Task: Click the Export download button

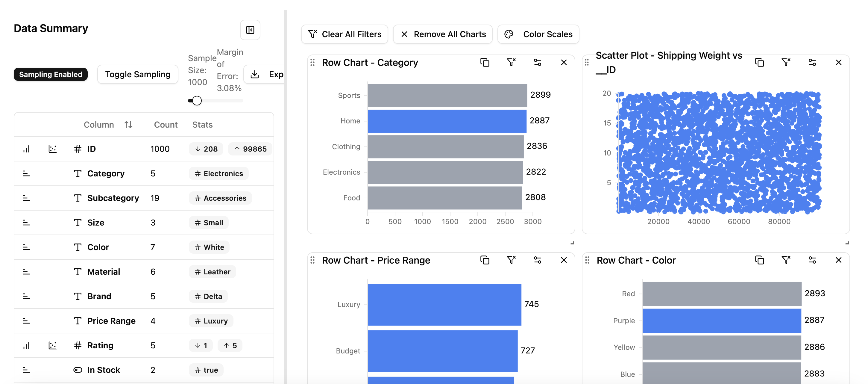Action: [x=264, y=74]
